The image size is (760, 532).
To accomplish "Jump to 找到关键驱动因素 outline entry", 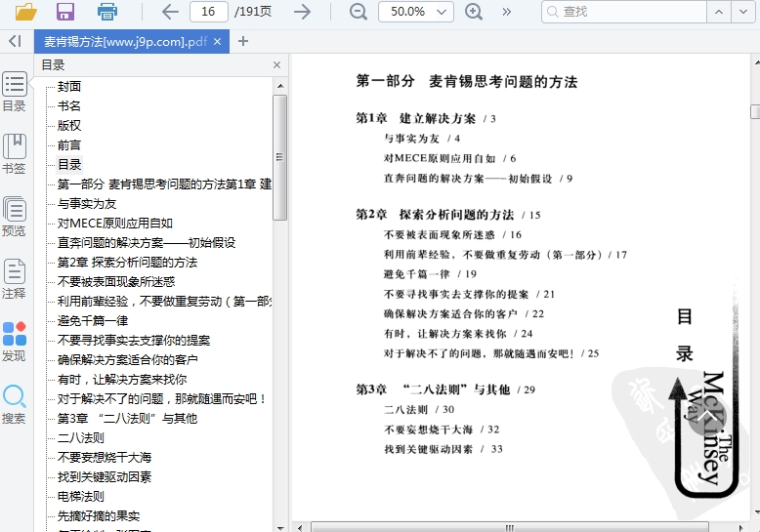I will [105, 476].
